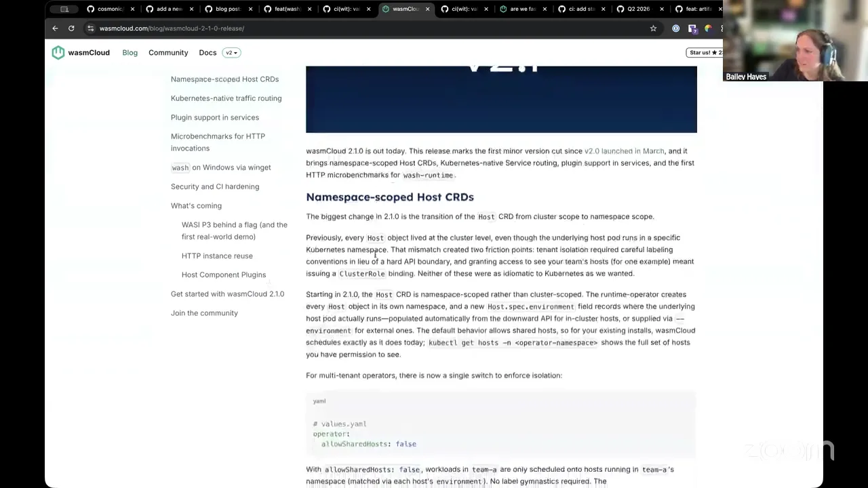Screen dimensions: 868x488
Task: Close the active wasmCloud tab
Action: (x=427, y=9)
